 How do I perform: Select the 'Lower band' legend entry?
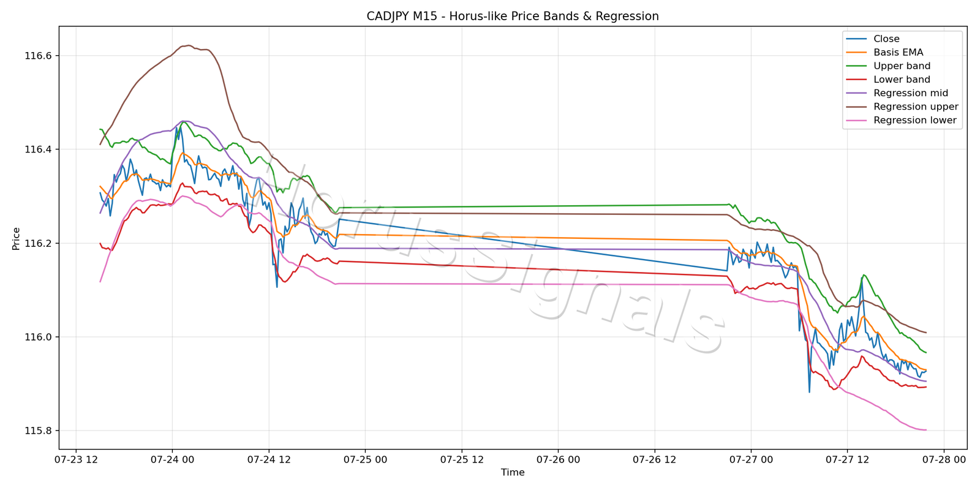click(x=888, y=80)
